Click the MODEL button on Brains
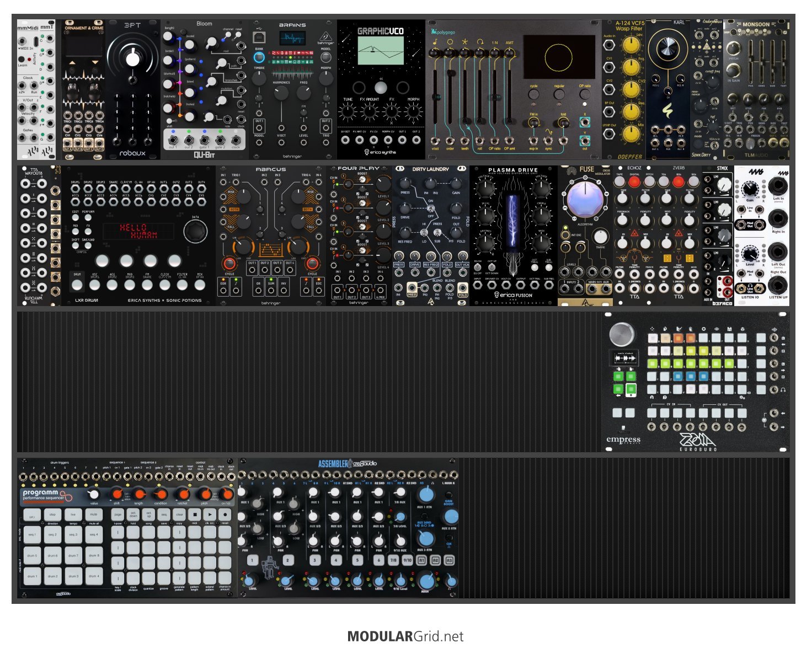Image resolution: width=812 pixels, height=648 pixels. (326, 57)
